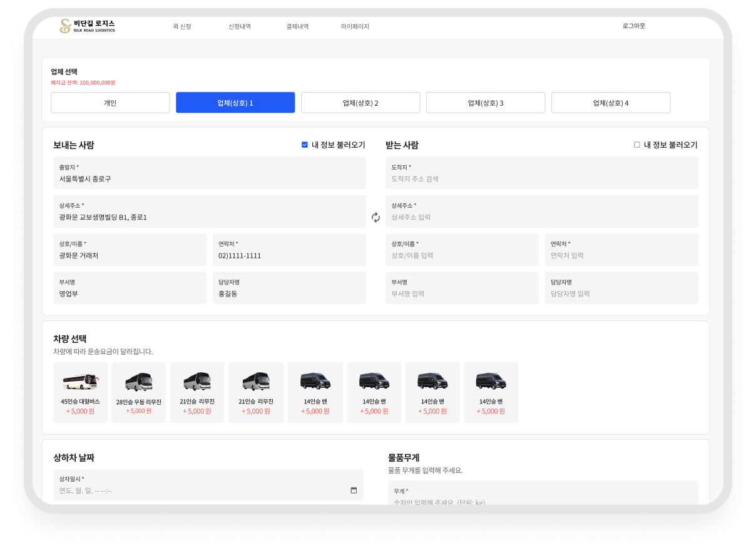Choose 업체(상호) 1 button
This screenshot has height=553, width=756.
[x=235, y=103]
